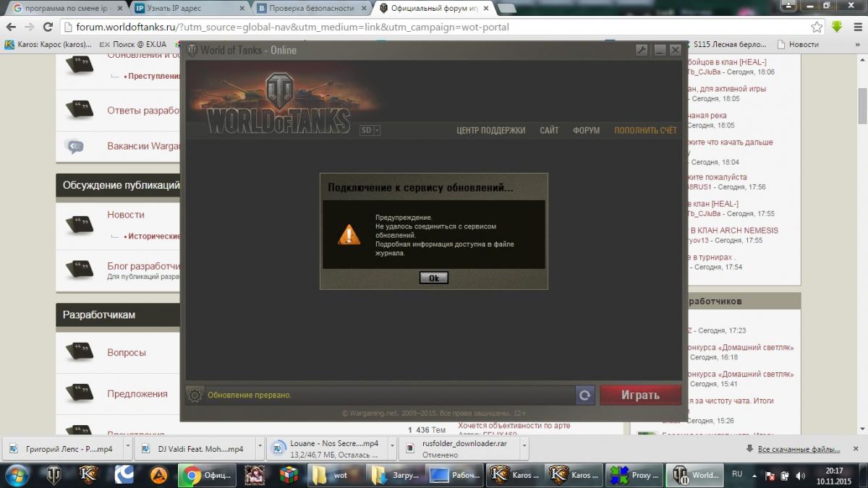This screenshot has width=868, height=488.
Task: Open the launcher settings wrench icon
Action: point(642,50)
